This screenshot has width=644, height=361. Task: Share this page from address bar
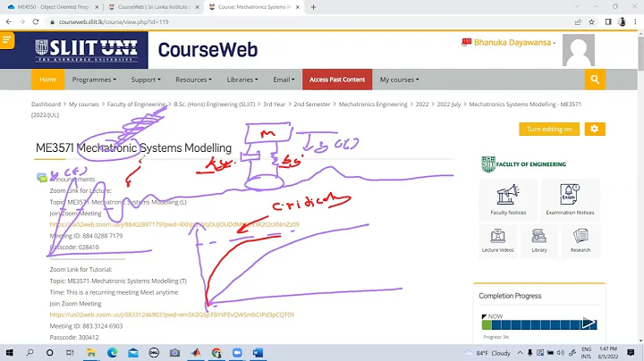tap(578, 21)
